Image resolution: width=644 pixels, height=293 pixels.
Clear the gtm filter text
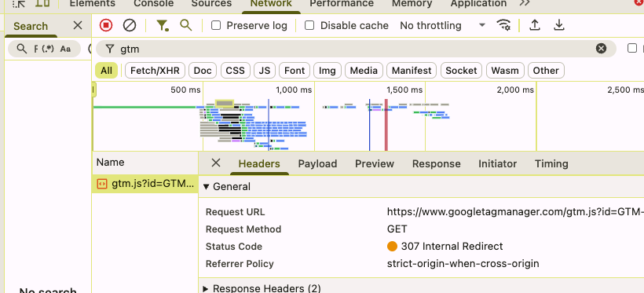(601, 49)
